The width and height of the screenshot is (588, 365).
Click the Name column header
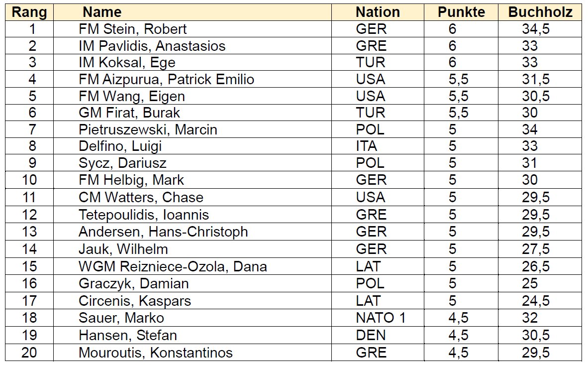[102, 12]
